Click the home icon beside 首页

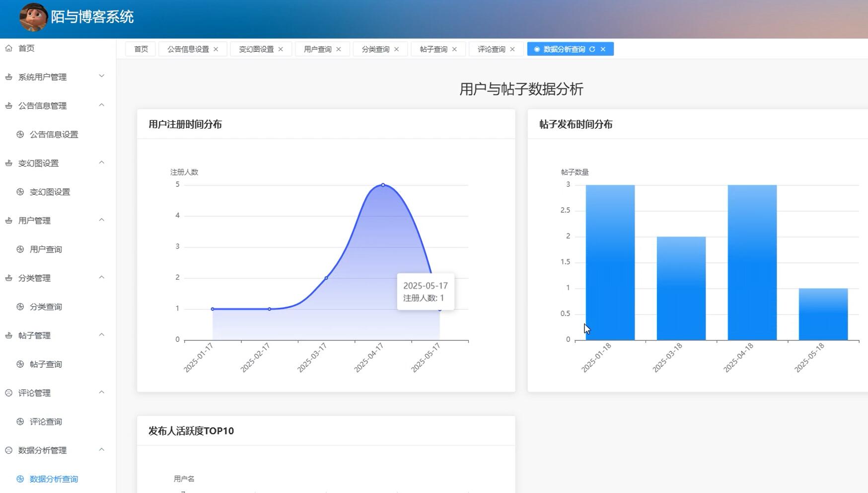[x=8, y=48]
